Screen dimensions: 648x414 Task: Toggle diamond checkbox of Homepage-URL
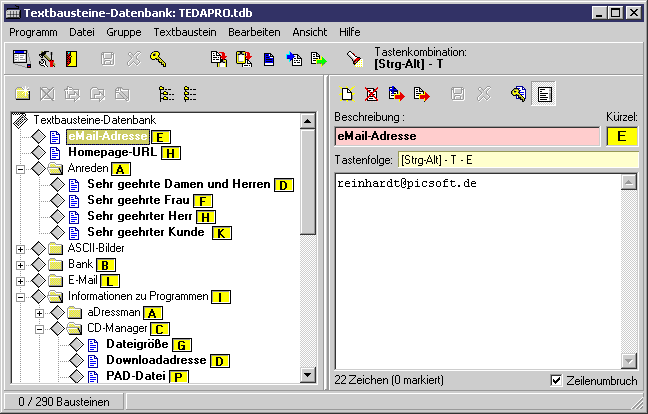[x=38, y=152]
